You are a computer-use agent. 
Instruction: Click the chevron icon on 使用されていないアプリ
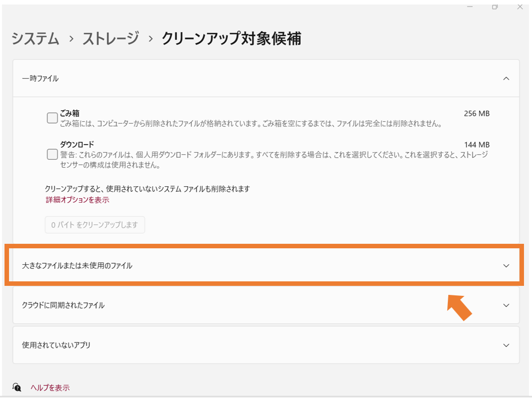(506, 345)
